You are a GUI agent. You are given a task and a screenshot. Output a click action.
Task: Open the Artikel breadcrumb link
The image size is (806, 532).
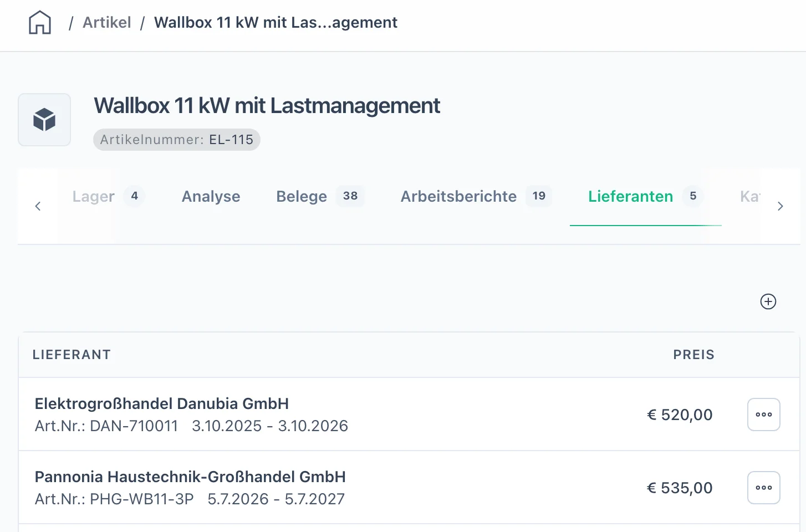click(x=106, y=23)
